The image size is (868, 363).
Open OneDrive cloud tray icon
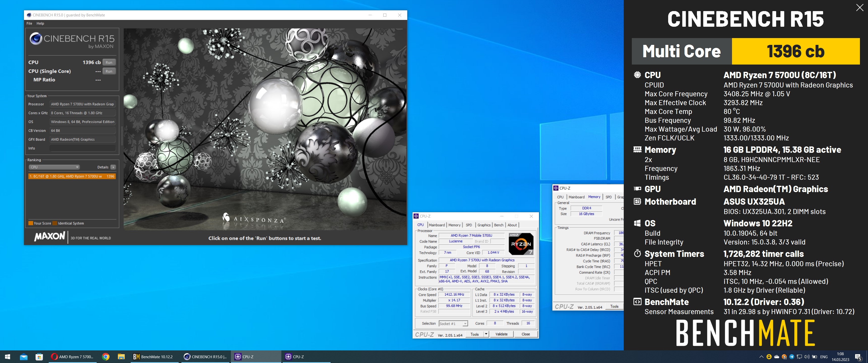click(777, 357)
